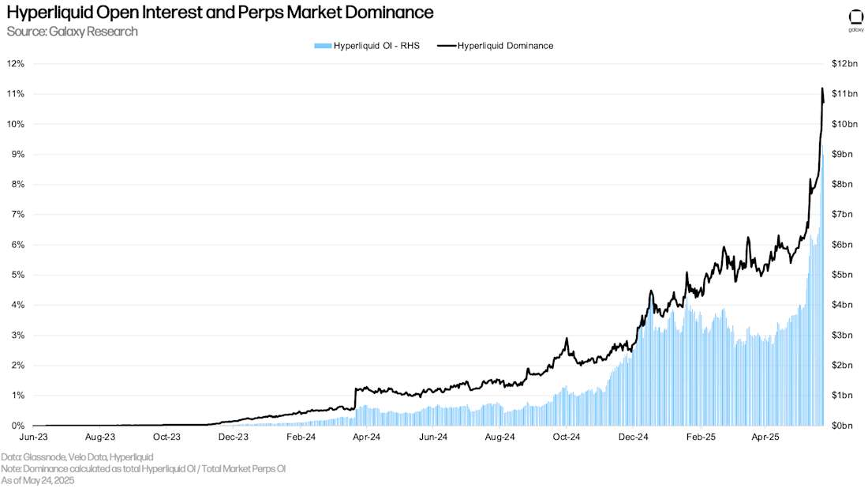Click the 11% left axis label
This screenshot has height=488, width=868.
(16, 94)
